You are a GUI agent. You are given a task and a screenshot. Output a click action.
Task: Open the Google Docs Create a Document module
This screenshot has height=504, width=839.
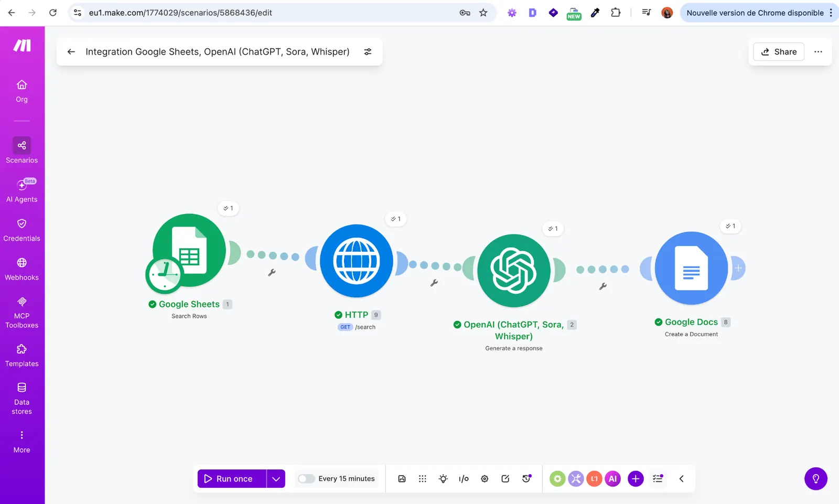[x=691, y=268]
